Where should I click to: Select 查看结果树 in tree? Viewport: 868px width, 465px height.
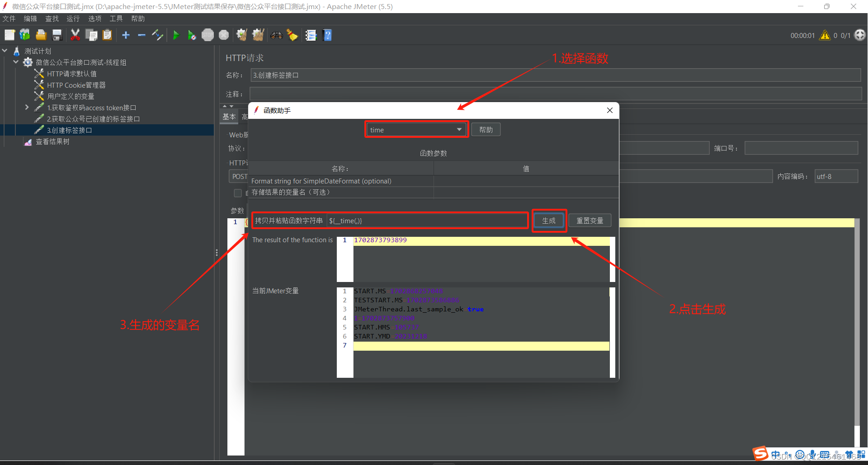click(x=52, y=141)
